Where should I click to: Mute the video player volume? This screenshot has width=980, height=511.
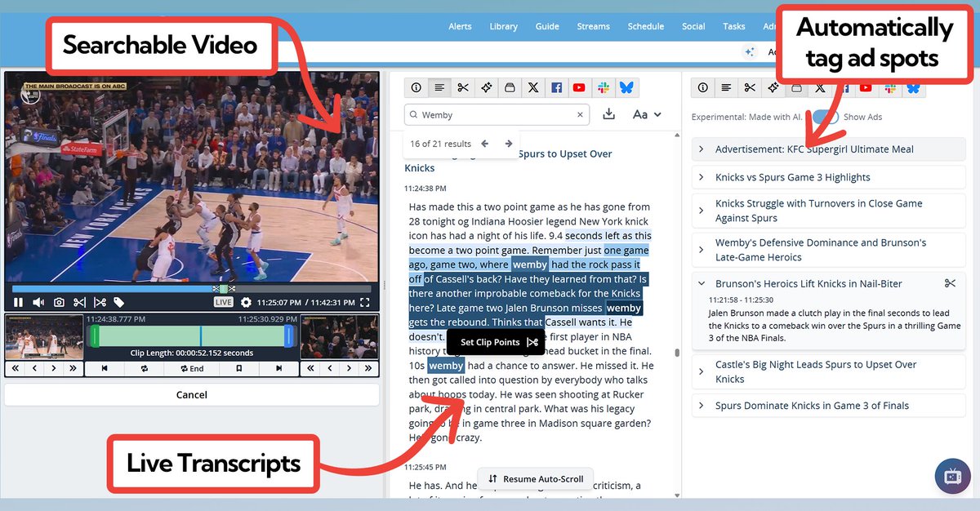[x=38, y=302]
